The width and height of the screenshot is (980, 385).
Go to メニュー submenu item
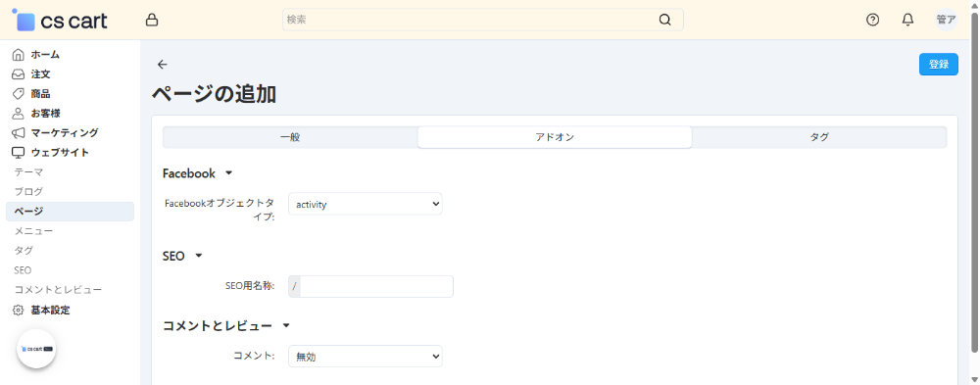click(x=33, y=231)
